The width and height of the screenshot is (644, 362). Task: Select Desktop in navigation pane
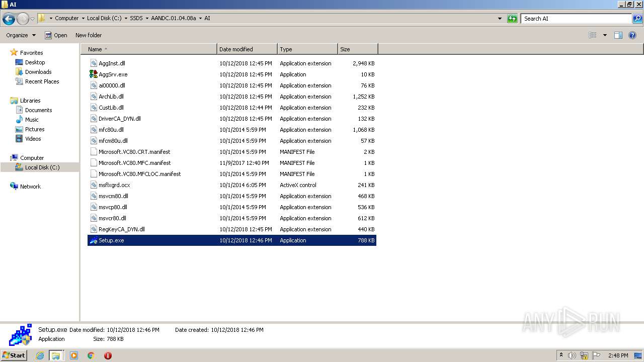pyautogui.click(x=30, y=62)
